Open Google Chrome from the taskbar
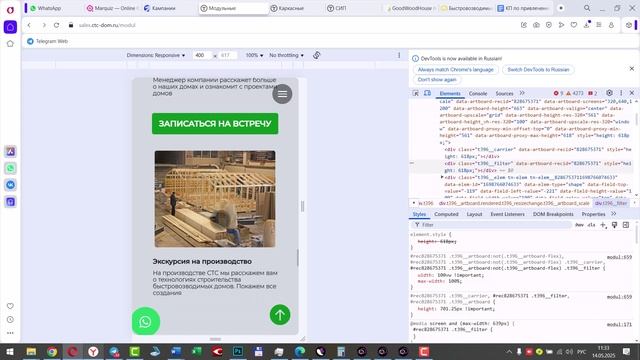640x360 pixels. (52, 351)
